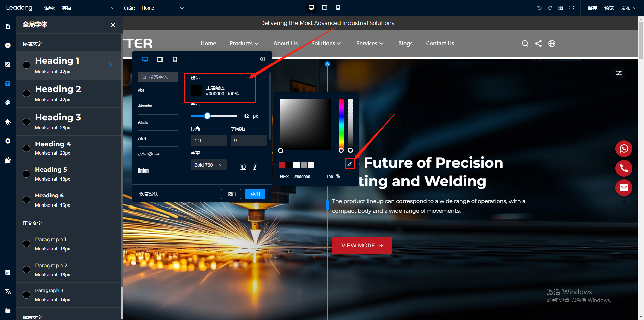Toggle italic text formatting
The width and height of the screenshot is (644, 320).
coord(255,167)
